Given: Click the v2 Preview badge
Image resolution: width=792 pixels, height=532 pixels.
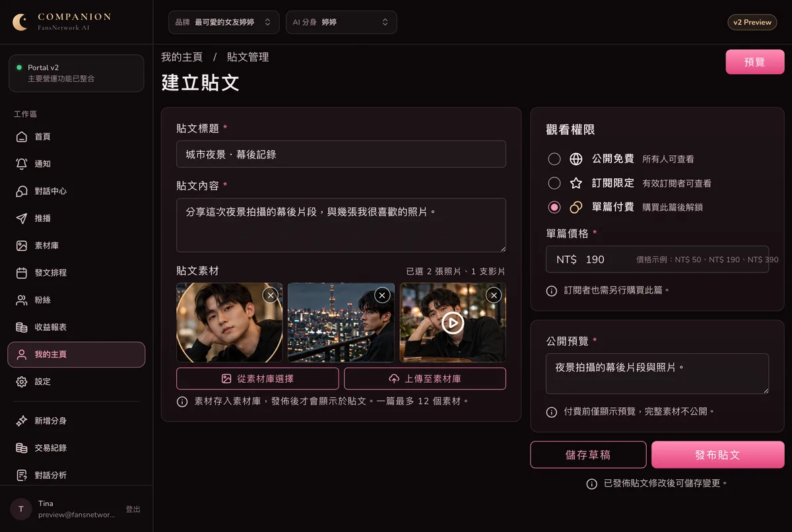Looking at the screenshot, I should [x=752, y=22].
